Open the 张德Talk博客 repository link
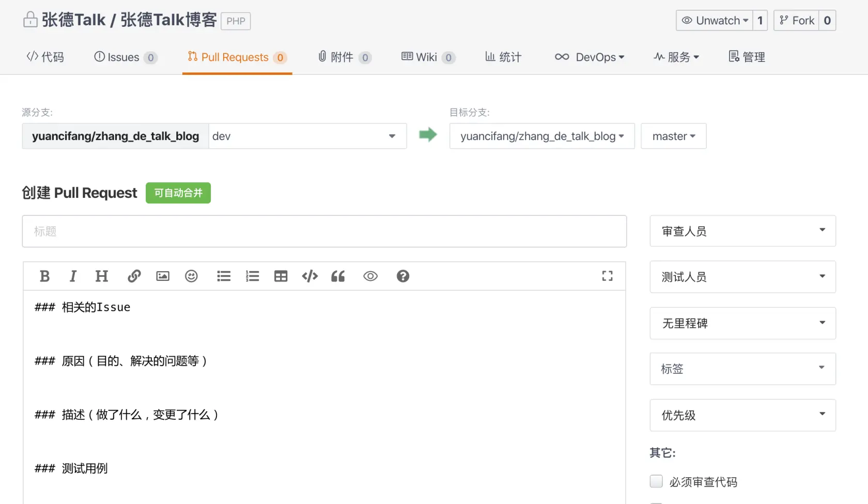 [x=166, y=20]
